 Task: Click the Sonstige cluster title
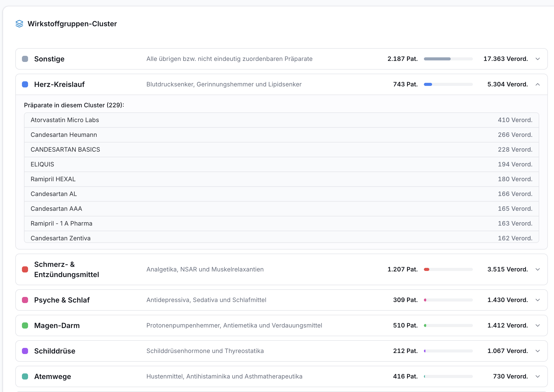click(x=49, y=59)
